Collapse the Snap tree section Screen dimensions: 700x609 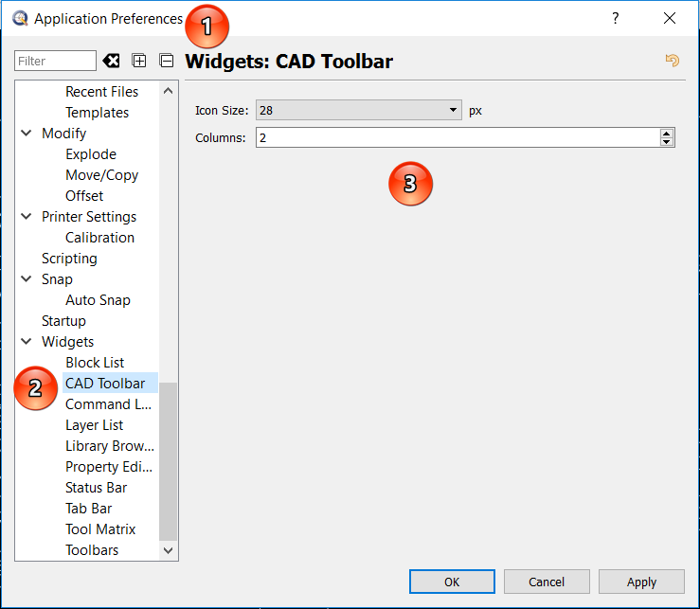click(27, 279)
